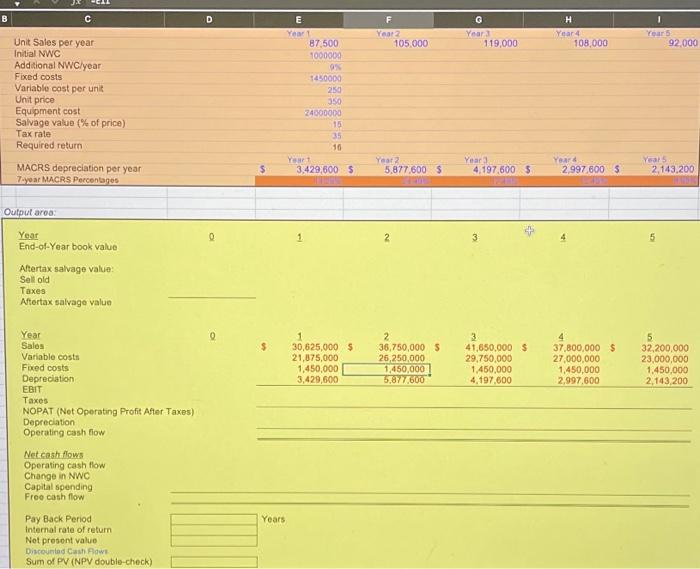Viewport: 700px width, 569px height.
Task: Select column D header
Action: 209,20
